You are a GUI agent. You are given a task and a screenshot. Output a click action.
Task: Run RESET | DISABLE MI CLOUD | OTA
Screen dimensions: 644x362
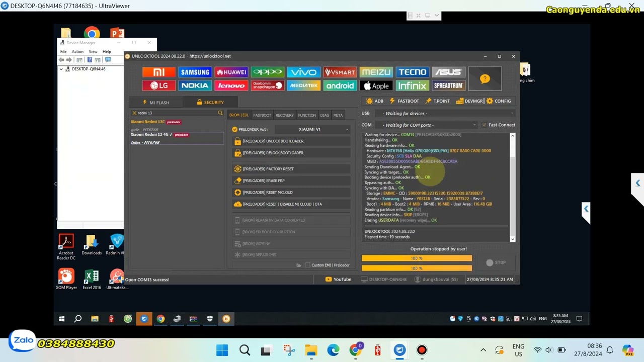291,204
